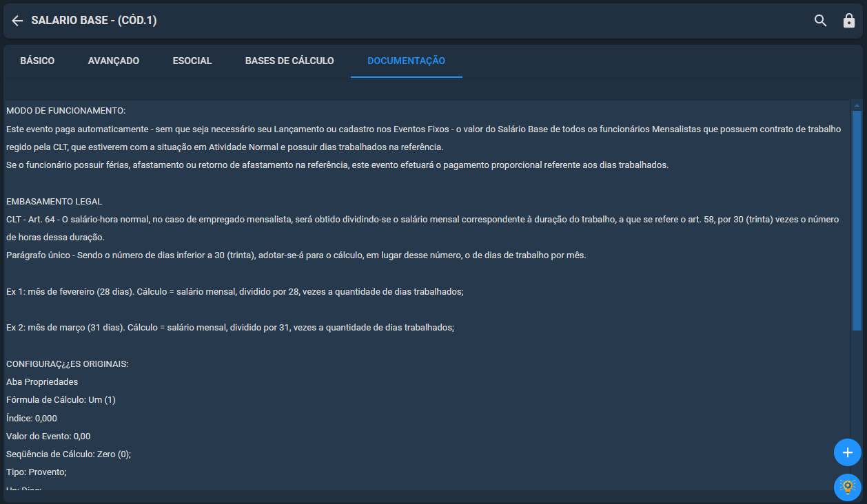Screen dimensions: 867x504
Task: Go to the BASES DE CÁLCULO tab
Action: 289,61
